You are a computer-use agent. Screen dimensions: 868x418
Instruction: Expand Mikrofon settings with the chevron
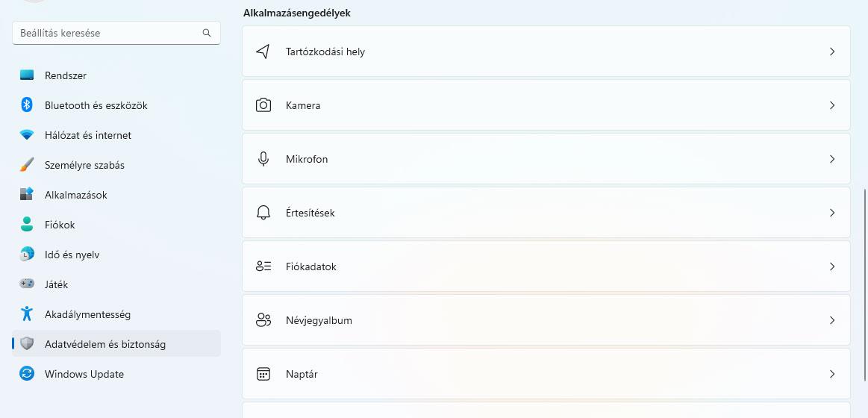(x=832, y=159)
